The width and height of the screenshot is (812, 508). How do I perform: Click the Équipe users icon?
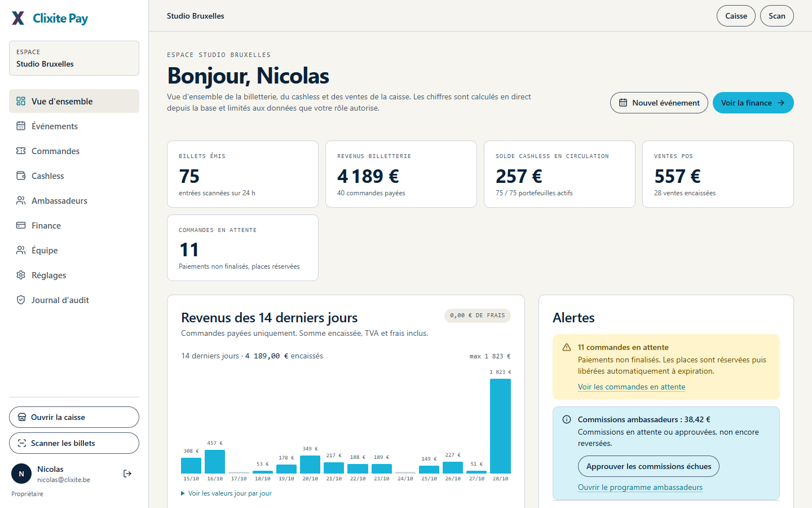(x=21, y=250)
